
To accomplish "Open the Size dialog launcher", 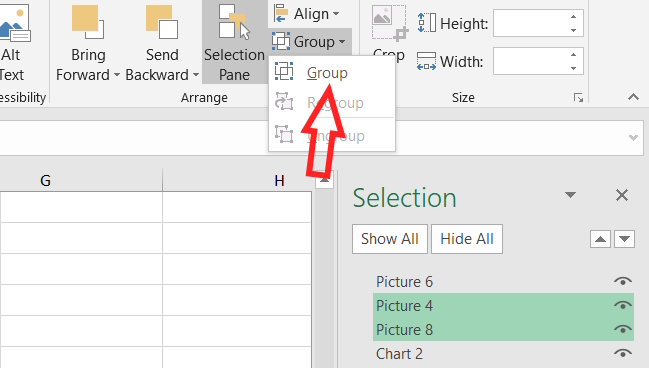I will [x=578, y=98].
